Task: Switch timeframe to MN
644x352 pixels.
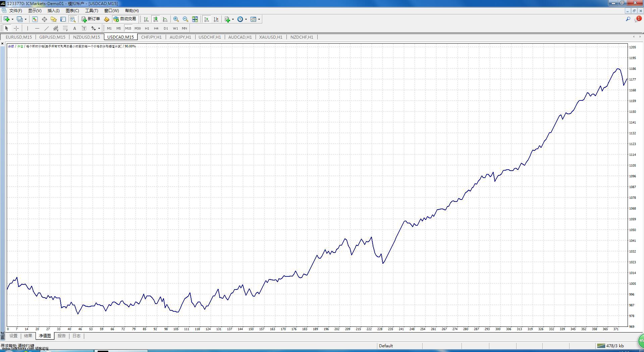Action: pyautogui.click(x=184, y=28)
